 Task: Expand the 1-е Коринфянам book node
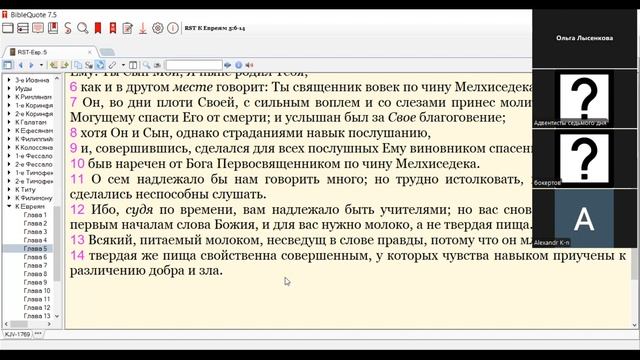coord(9,105)
